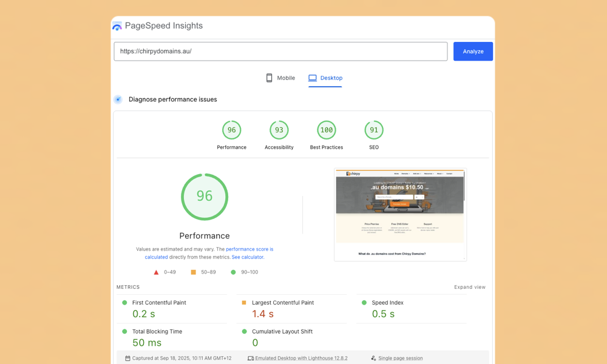This screenshot has width=607, height=364.
Task: Click the Emulated Desktop device icon
Action: coord(251,359)
